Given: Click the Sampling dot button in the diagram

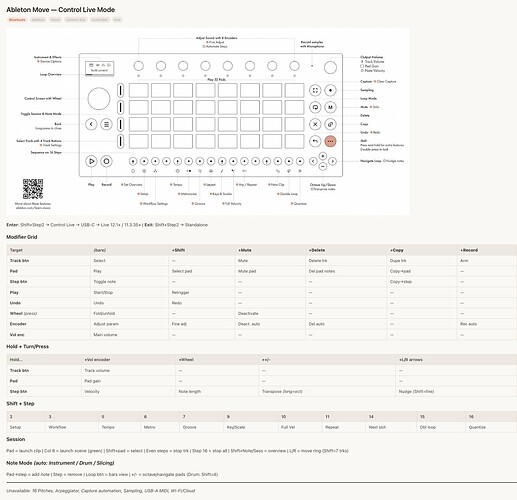Looking at the screenshot, I should pos(330,90).
